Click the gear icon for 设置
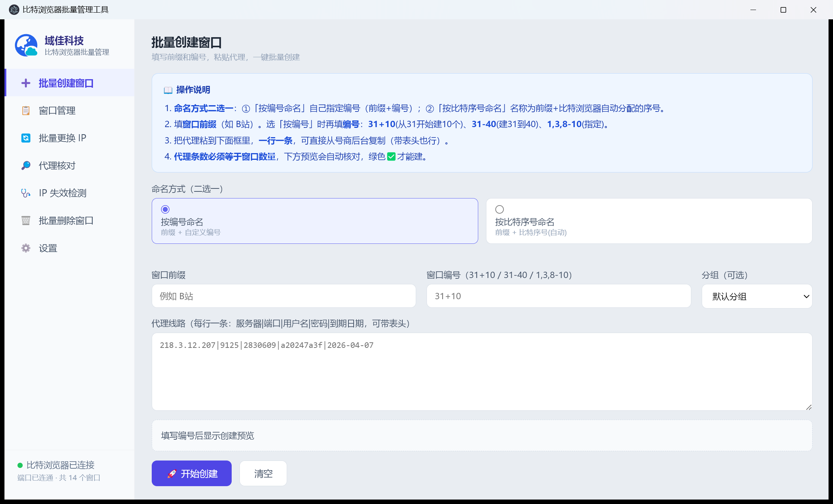 [x=26, y=248]
